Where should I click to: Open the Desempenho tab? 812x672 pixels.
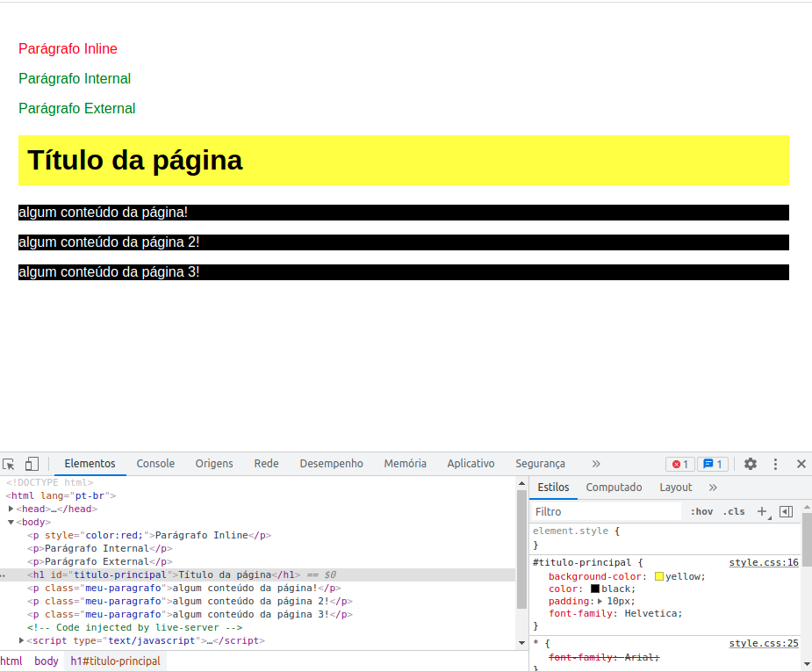[332, 464]
